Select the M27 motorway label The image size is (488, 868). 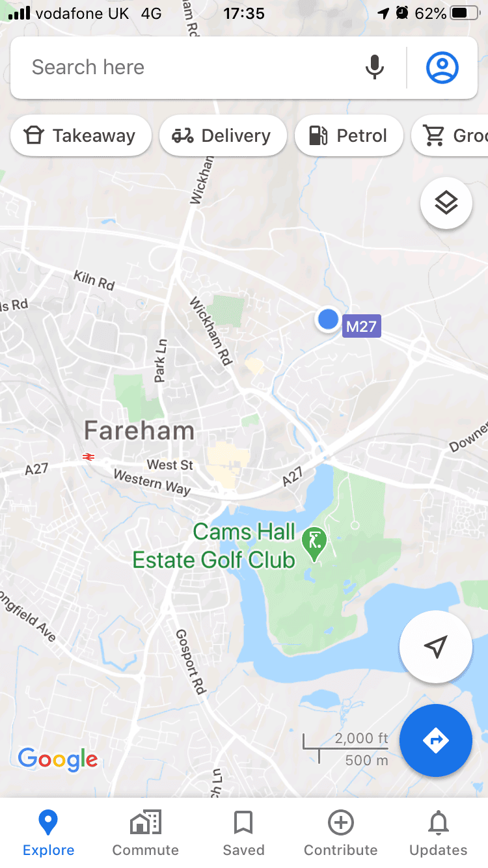361,326
